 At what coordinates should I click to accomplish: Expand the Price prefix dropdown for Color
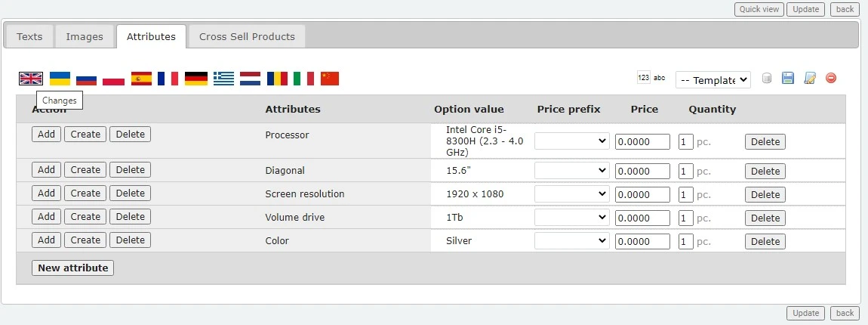[x=571, y=241]
